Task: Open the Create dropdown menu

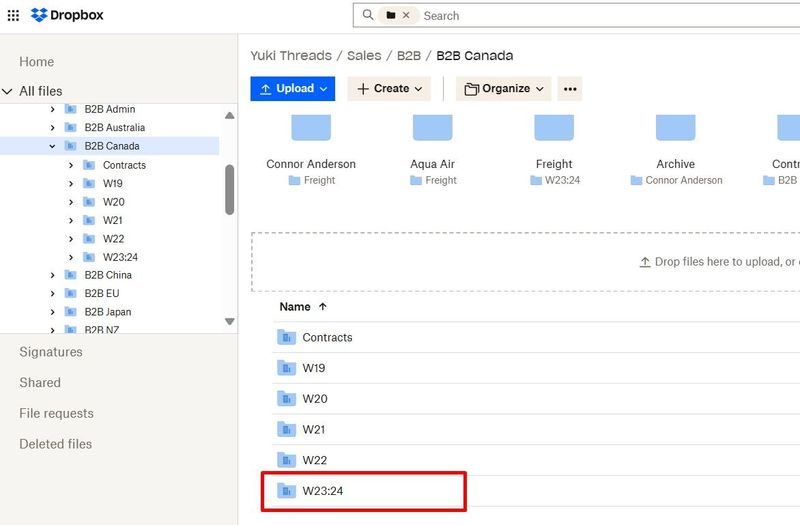Action: (389, 89)
